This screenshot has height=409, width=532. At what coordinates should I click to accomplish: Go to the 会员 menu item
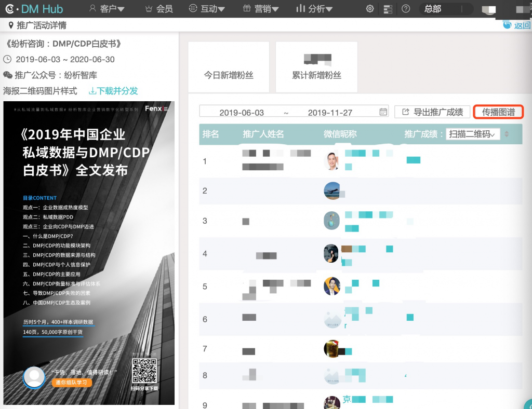tap(159, 9)
